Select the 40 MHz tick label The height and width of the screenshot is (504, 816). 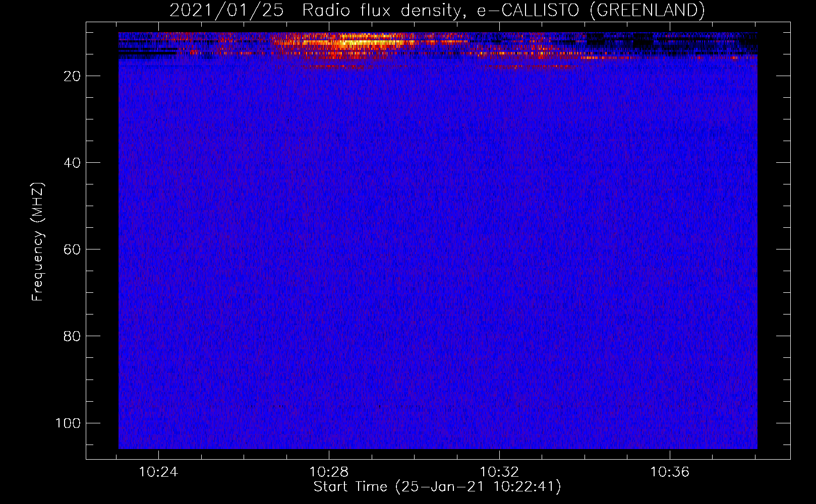tap(72, 163)
